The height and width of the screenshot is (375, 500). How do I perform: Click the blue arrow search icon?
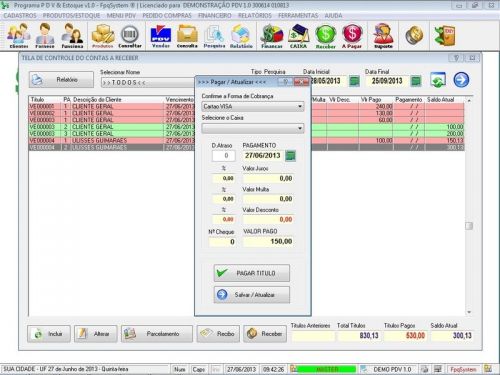[461, 80]
